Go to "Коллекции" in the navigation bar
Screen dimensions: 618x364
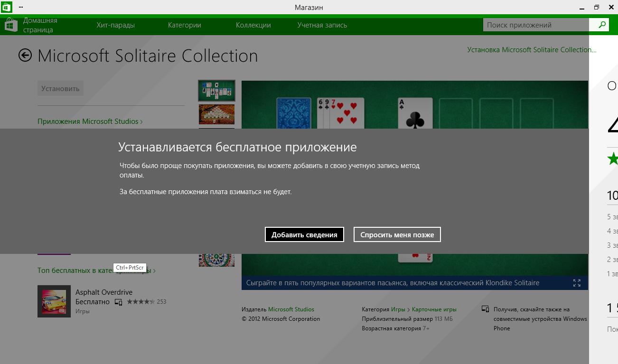pos(253,25)
